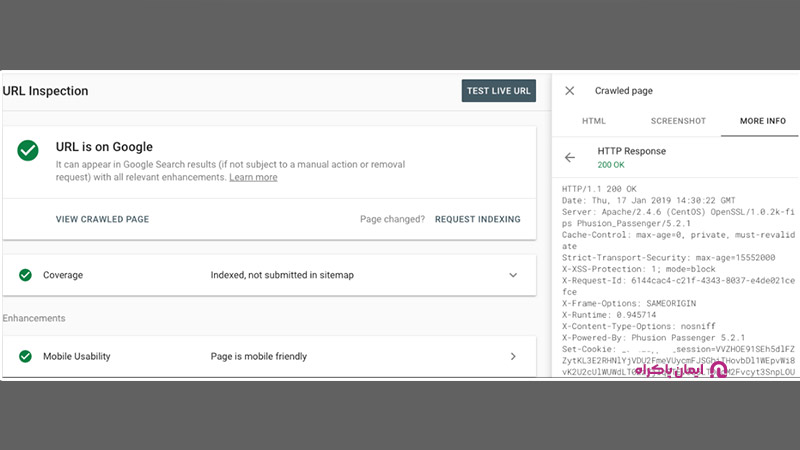800x450 pixels.
Task: Click the 'URL Inspection' title
Action: (45, 91)
